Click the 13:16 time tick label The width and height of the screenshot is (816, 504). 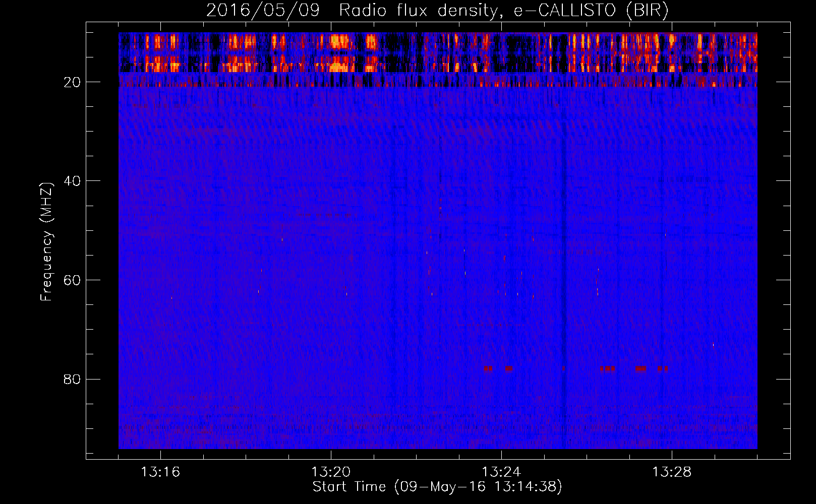[160, 472]
